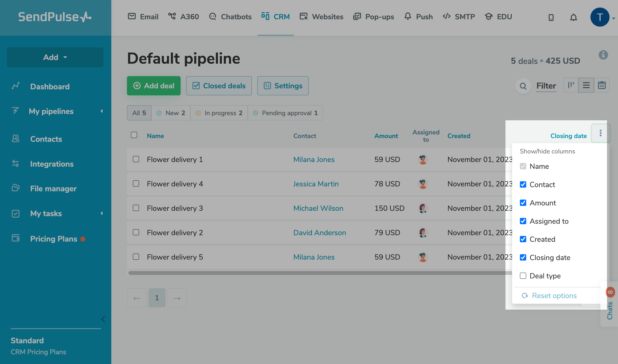Click the Integrations sidebar icon

[15, 164]
